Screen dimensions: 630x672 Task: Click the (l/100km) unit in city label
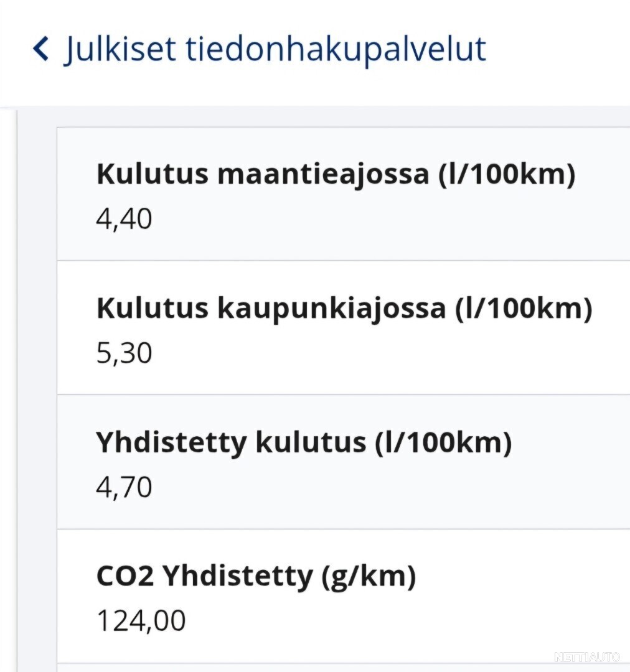click(524, 309)
